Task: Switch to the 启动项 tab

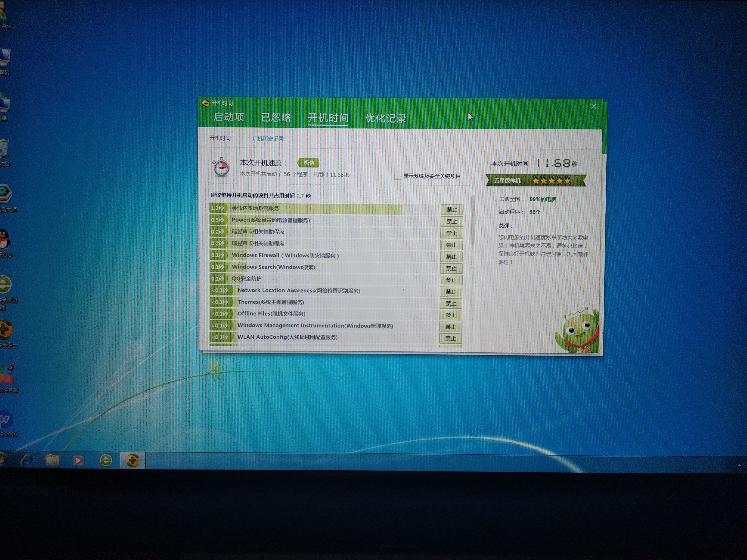Action: [229, 117]
